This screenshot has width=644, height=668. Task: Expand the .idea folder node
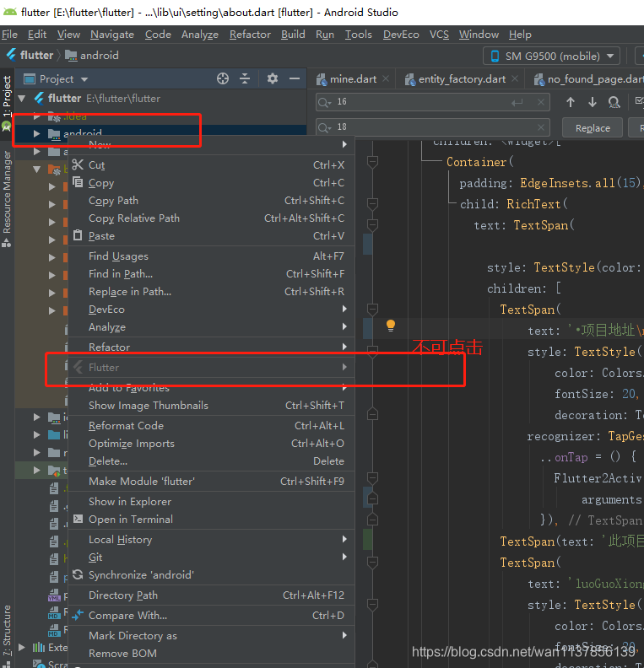pyautogui.click(x=37, y=116)
